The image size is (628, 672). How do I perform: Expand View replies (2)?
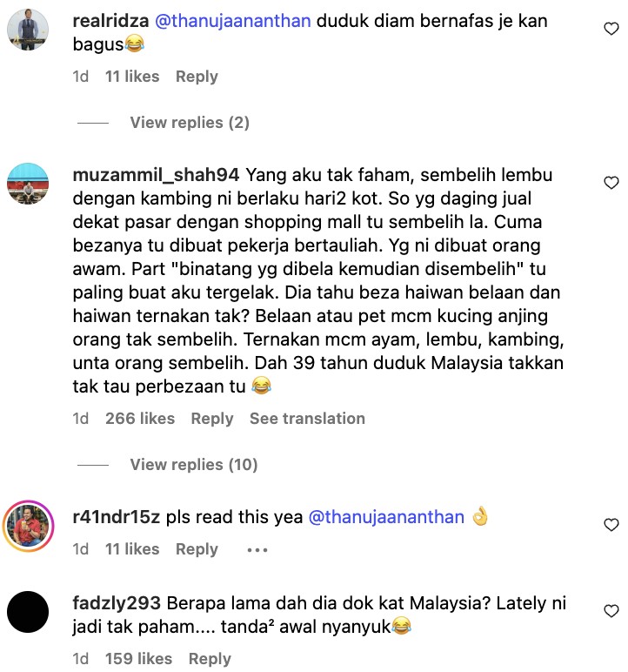(190, 123)
